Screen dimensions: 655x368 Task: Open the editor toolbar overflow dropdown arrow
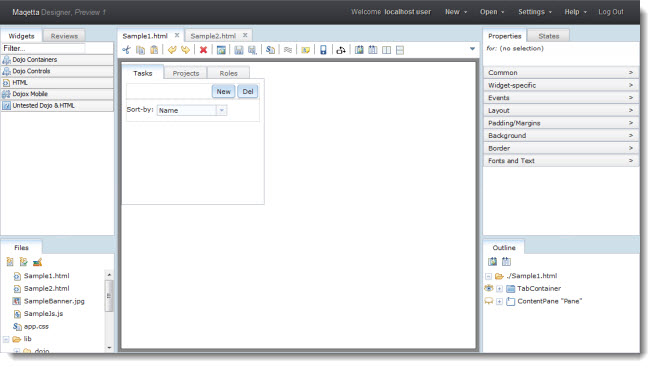472,49
